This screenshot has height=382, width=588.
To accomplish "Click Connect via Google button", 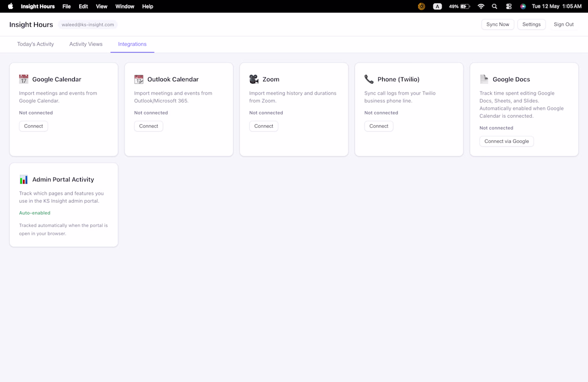I will (507, 141).
